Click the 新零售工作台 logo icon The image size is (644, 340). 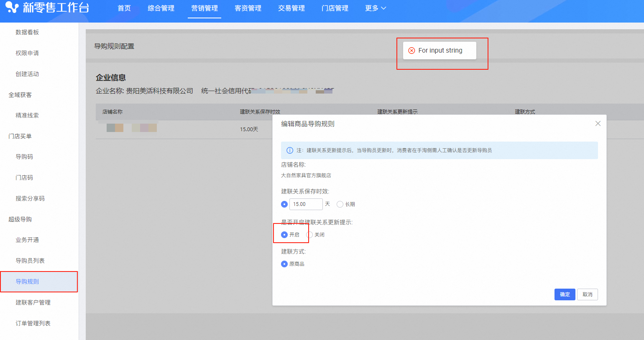[12, 8]
